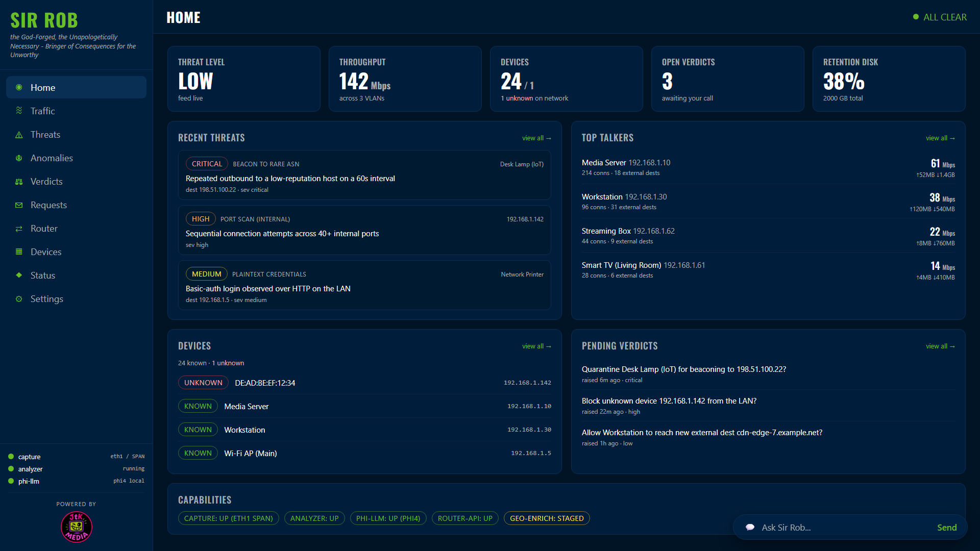This screenshot has height=551, width=980.
Task: Click the Devices grid icon
Action: (x=19, y=252)
